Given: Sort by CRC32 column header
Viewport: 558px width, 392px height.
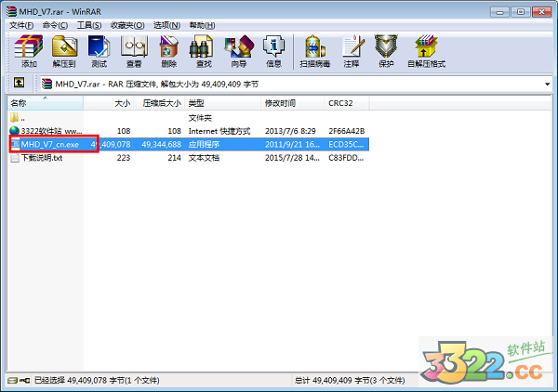Looking at the screenshot, I should tap(347, 103).
